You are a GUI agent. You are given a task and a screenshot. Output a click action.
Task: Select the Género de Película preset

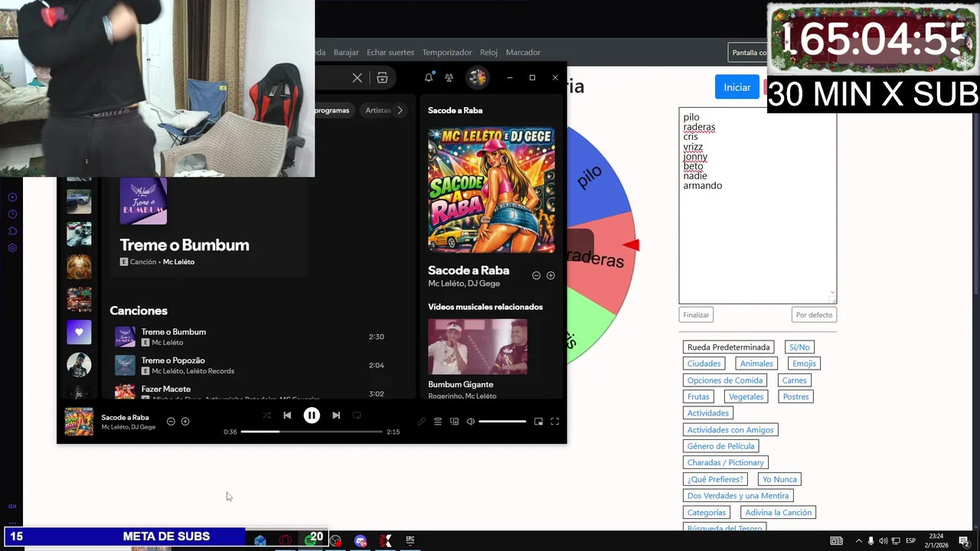720,446
